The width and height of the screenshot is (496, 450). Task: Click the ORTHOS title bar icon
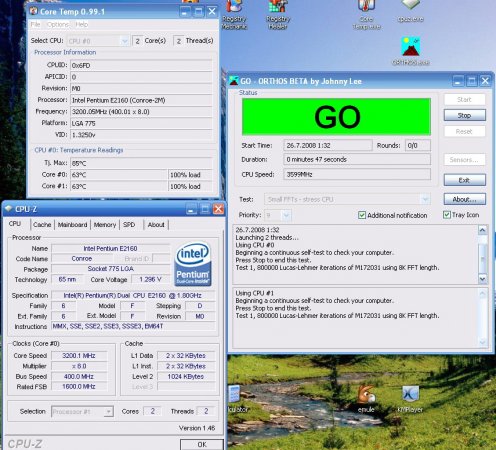pos(234,81)
